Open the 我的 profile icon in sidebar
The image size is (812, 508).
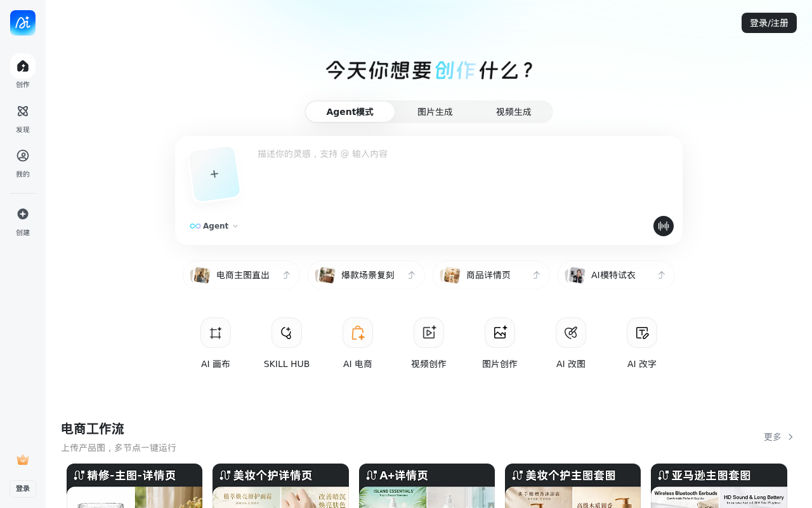click(23, 156)
